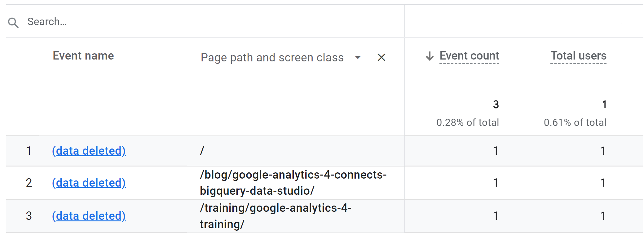Click the magnifying glass to start searching
644x244 pixels.
click(x=13, y=22)
